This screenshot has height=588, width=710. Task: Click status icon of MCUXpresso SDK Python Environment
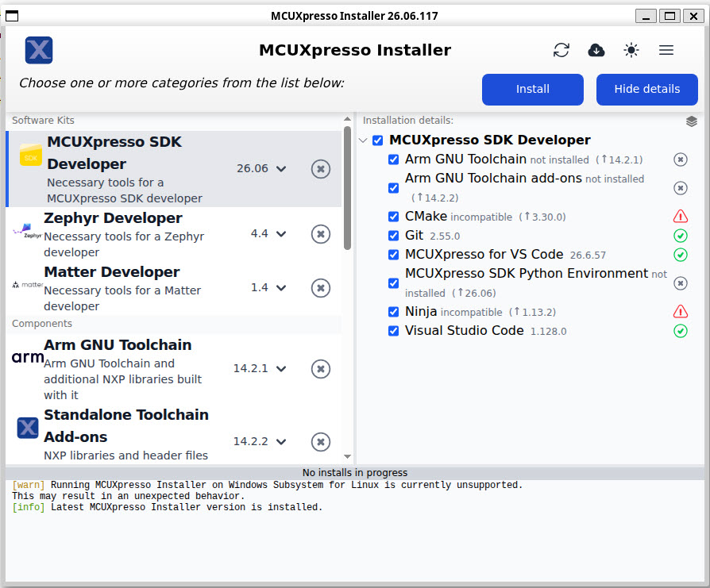pyautogui.click(x=680, y=283)
